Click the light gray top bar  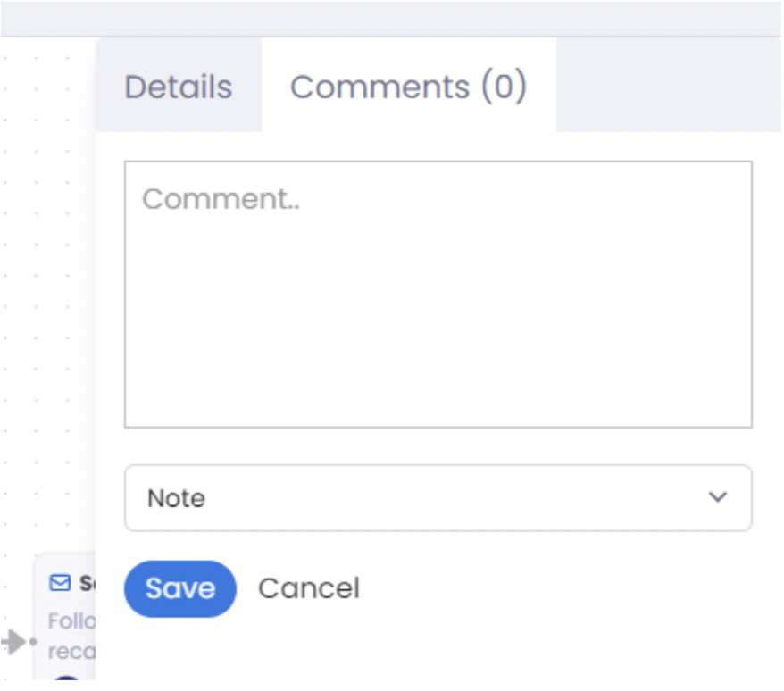[x=392, y=13]
